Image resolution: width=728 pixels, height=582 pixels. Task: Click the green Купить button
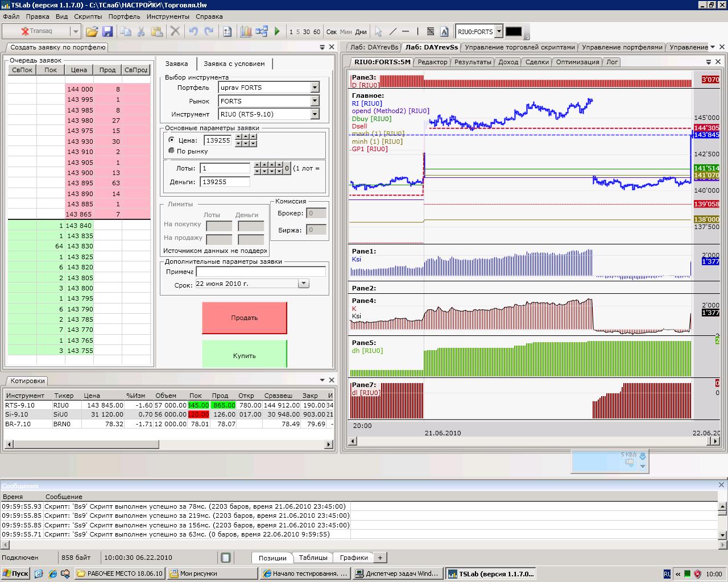pyautogui.click(x=244, y=355)
